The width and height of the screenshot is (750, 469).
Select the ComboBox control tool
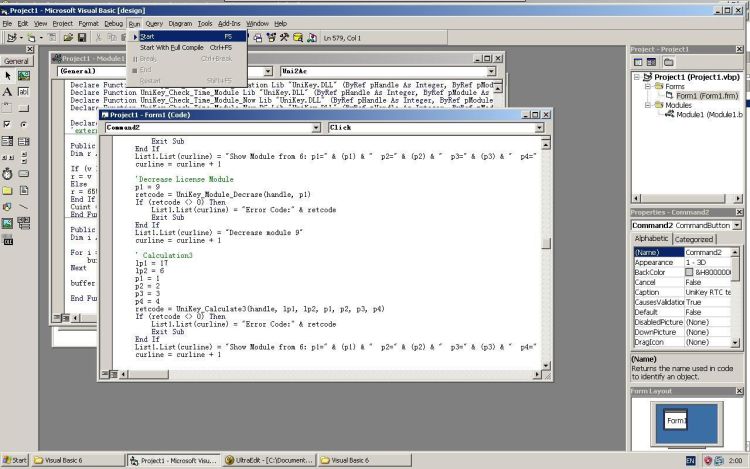(x=7, y=141)
